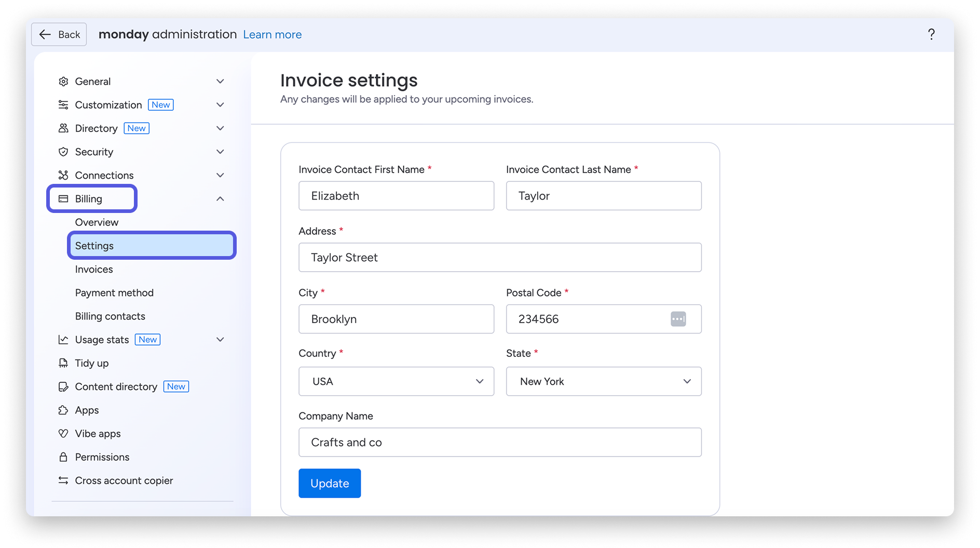
Task: Expand the Directory section chevron
Action: tap(220, 128)
